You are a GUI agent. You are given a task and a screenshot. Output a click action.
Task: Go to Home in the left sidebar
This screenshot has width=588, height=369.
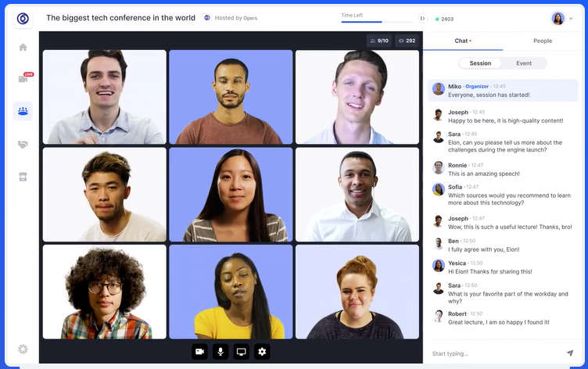(23, 47)
